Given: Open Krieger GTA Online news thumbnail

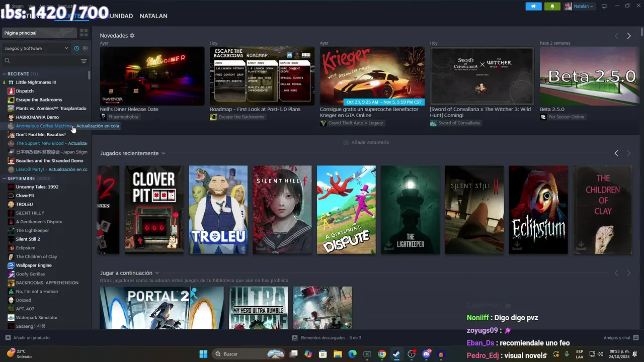Looking at the screenshot, I should pos(372,76).
